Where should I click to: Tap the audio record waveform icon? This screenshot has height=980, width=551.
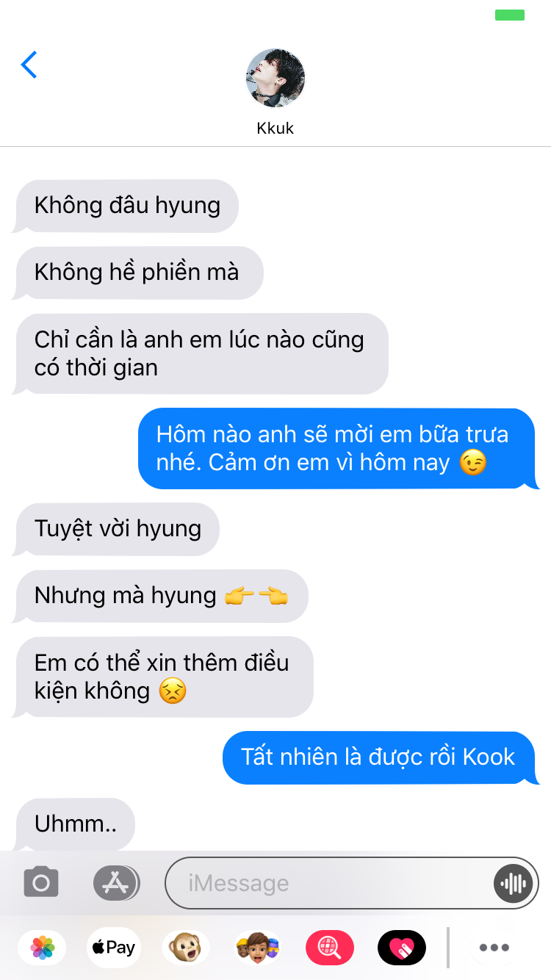pos(513,883)
